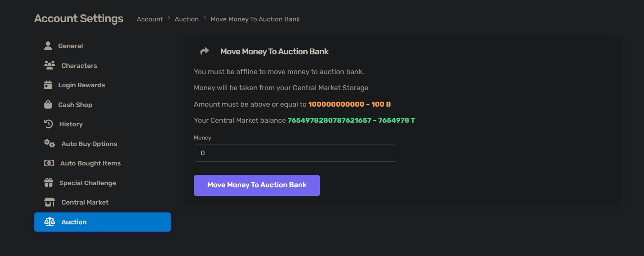The height and width of the screenshot is (256, 644).
Task: Click the Central Market store icon
Action: tap(49, 202)
